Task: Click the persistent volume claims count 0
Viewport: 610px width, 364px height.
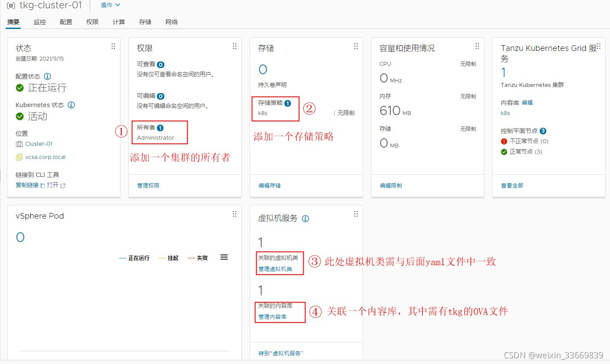Action: click(263, 69)
